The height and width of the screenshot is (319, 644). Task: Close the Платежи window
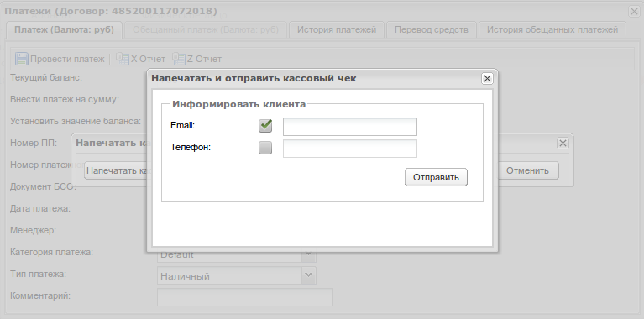click(634, 12)
